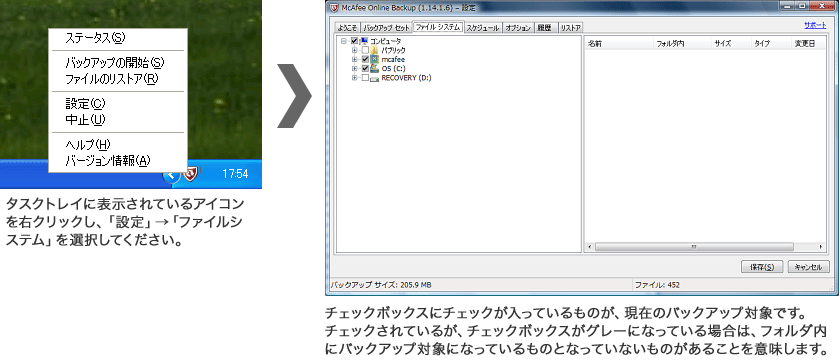Select the mcafee user folder icon

374,60
